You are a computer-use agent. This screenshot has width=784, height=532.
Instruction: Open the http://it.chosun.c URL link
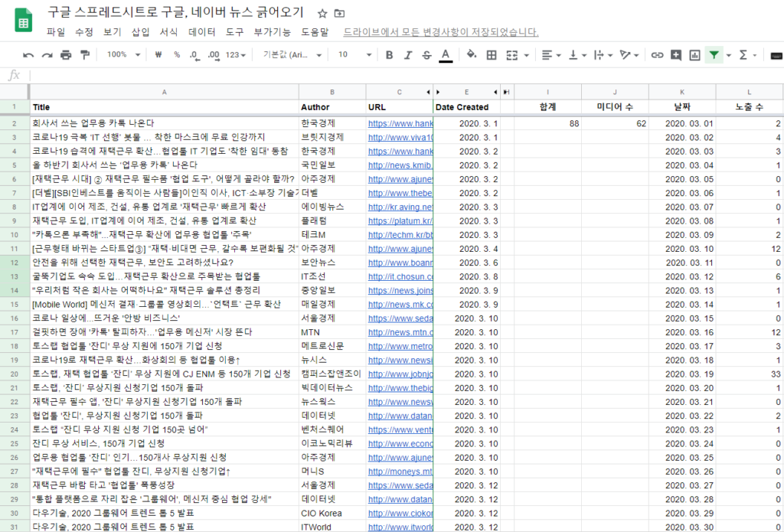tap(400, 276)
